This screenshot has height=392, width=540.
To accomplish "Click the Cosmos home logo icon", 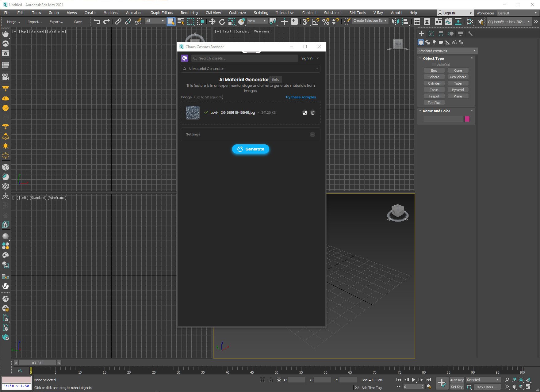I will tap(185, 58).
